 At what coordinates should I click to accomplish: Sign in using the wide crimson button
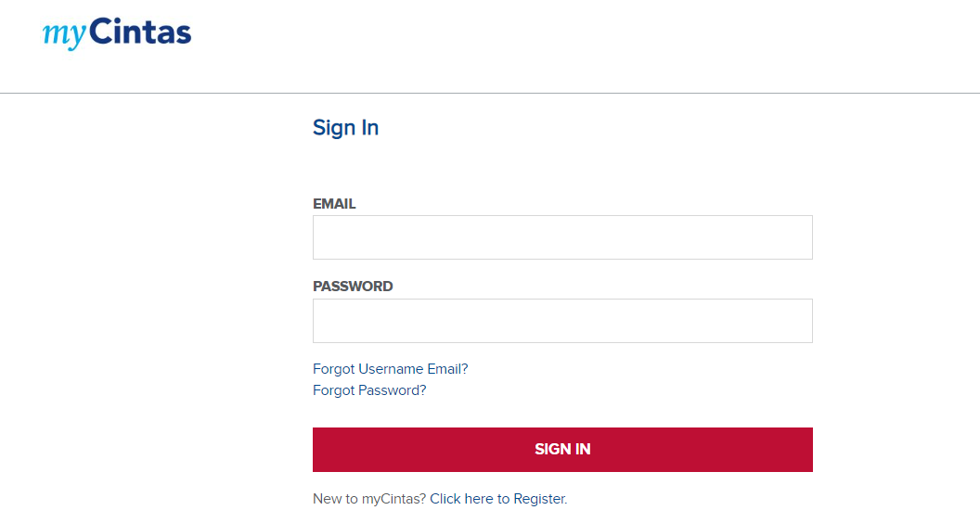point(562,449)
